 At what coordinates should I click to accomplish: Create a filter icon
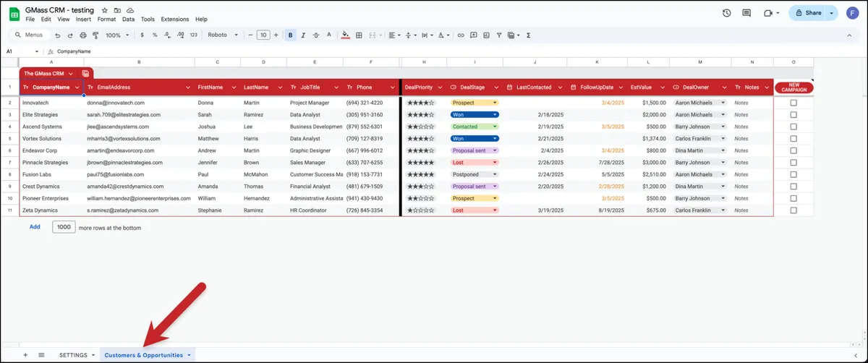click(x=498, y=35)
